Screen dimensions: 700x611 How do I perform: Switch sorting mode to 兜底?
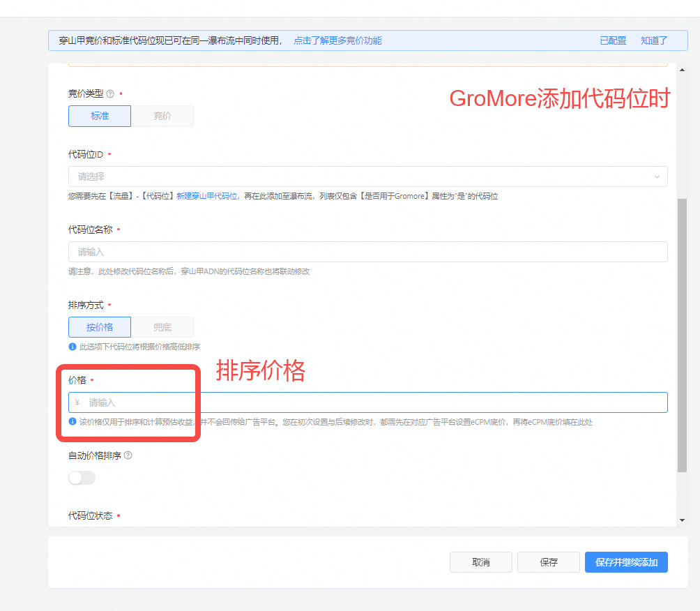click(x=162, y=327)
